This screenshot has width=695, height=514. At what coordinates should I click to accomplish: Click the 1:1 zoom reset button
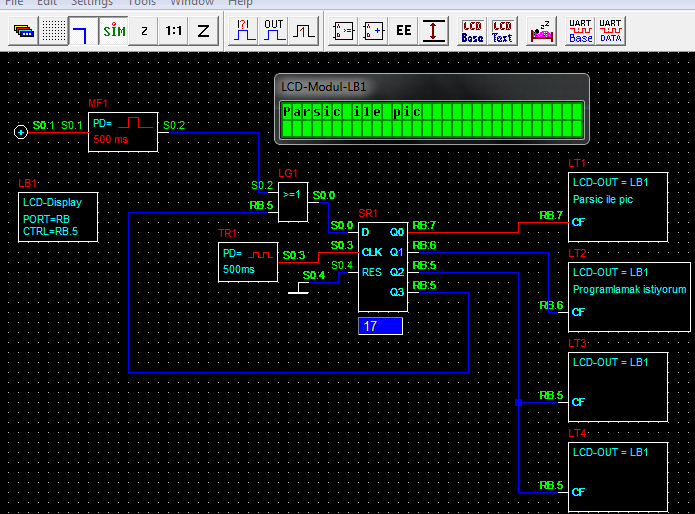(x=174, y=31)
